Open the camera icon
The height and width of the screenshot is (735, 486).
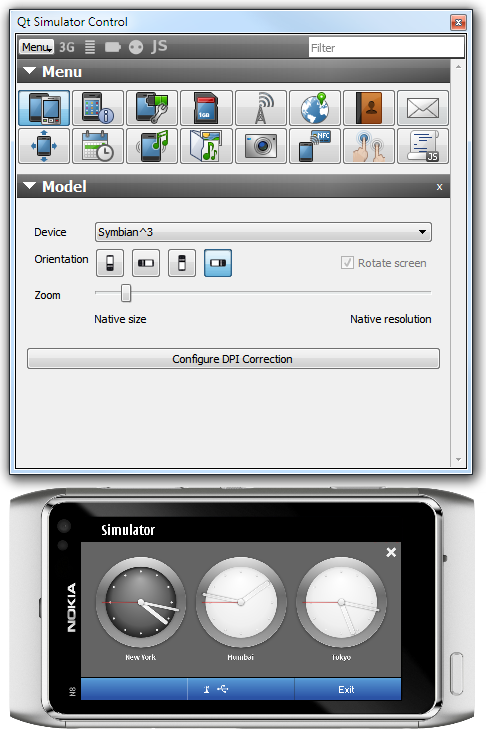261,146
